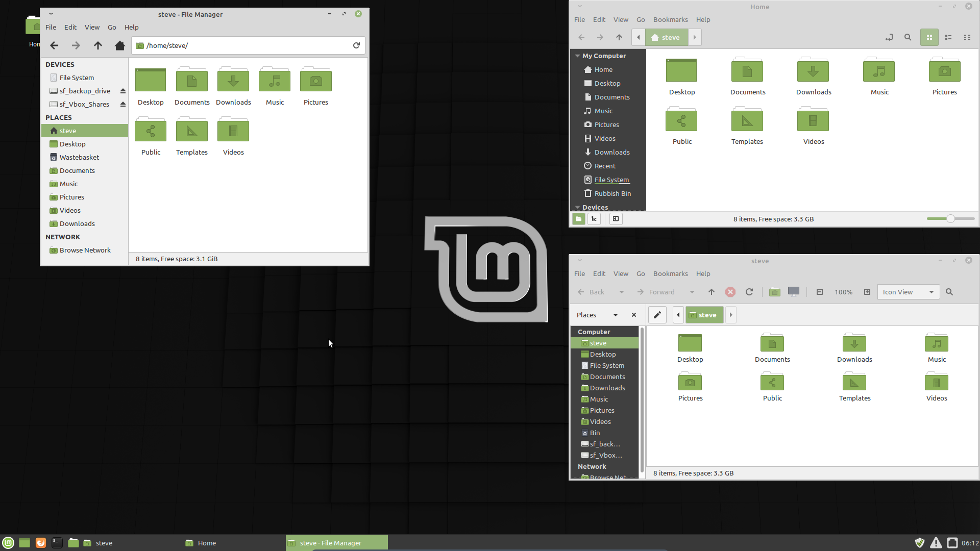980x551 pixels.
Task: Select Browse Network under NETWORK
Action: pyautogui.click(x=85, y=250)
